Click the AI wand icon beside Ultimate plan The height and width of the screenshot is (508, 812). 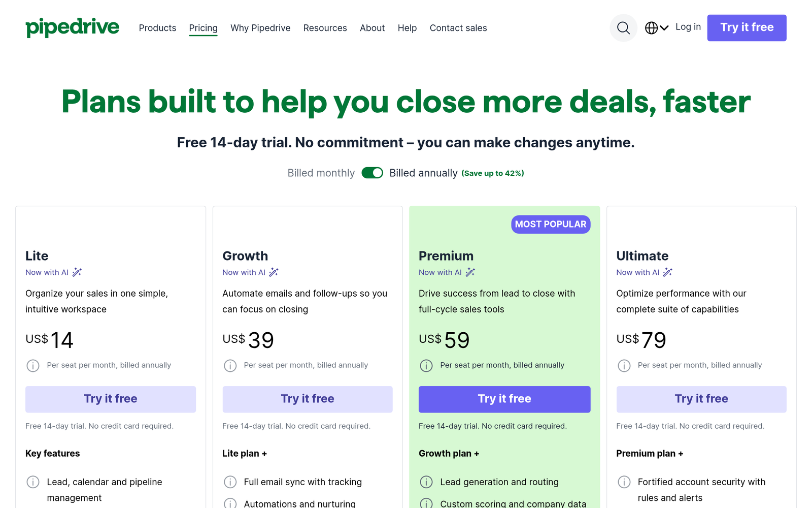[x=667, y=272]
